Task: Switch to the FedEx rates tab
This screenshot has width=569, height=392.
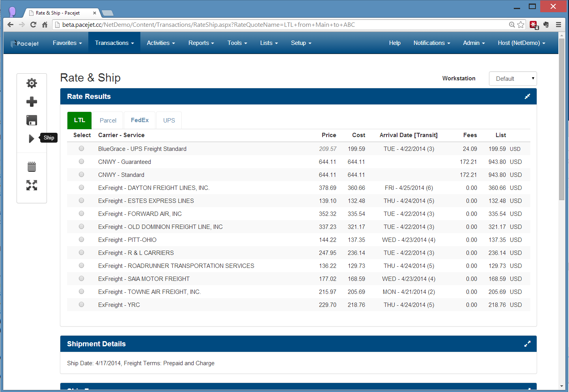Action: click(x=140, y=120)
